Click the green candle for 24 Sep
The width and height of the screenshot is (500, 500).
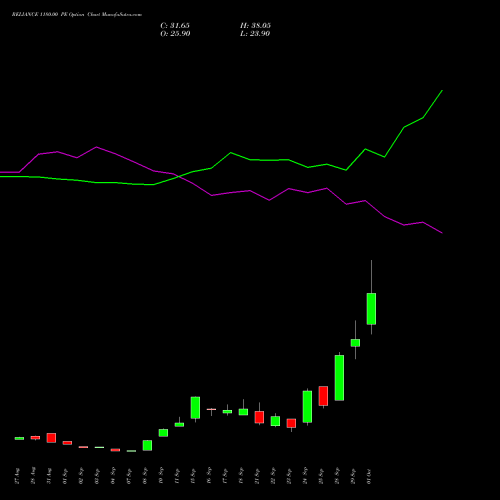click(307, 407)
